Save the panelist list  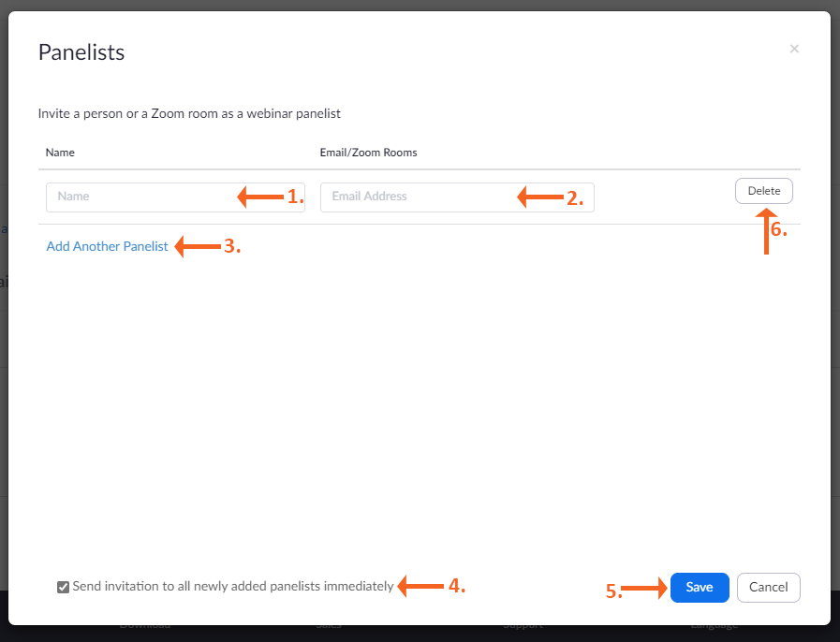[x=700, y=588]
